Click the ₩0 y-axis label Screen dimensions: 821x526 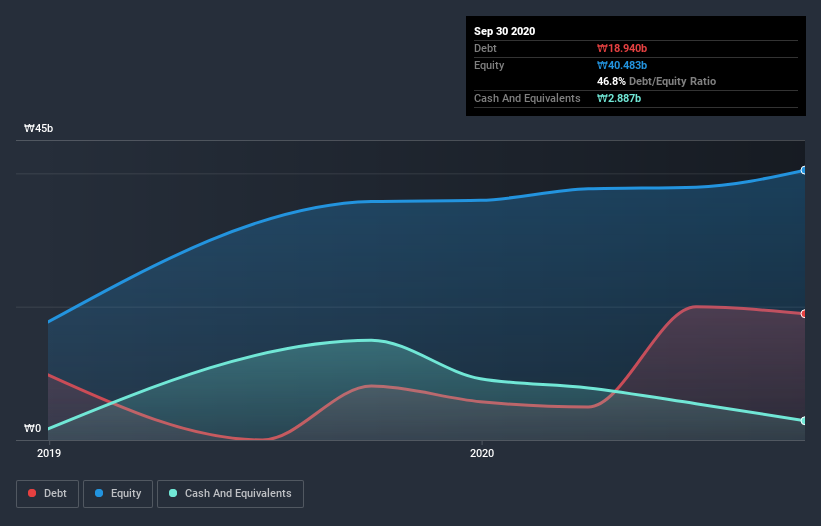[x=32, y=428]
